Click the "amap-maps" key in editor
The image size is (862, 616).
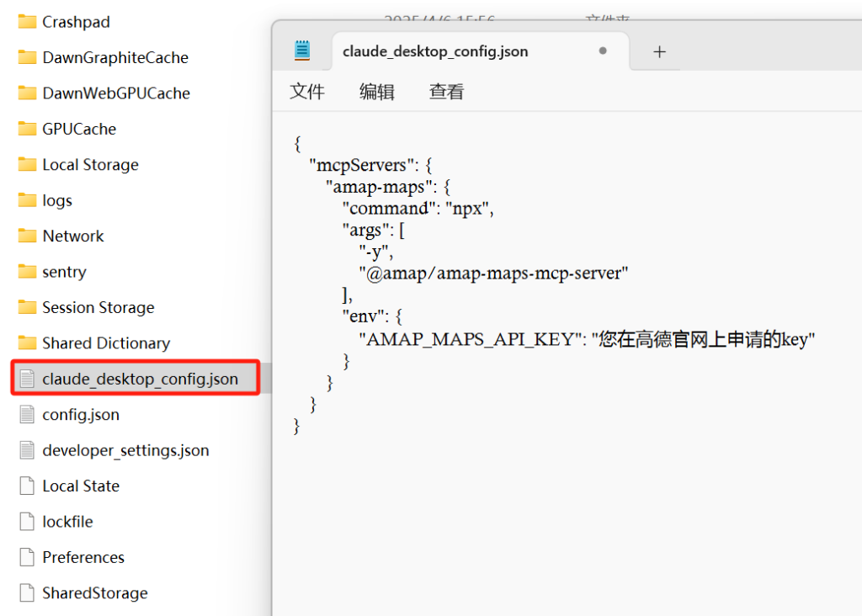point(378,187)
